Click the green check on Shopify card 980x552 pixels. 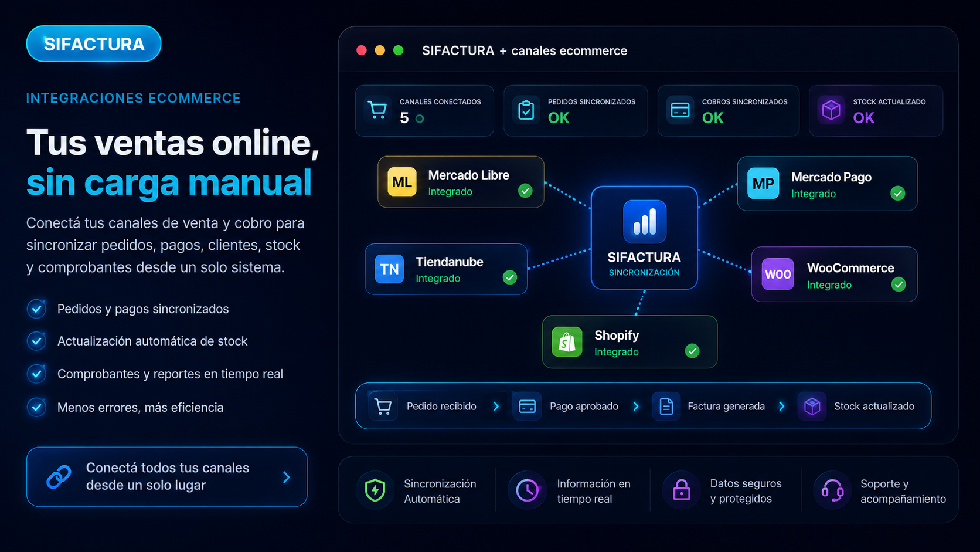(x=692, y=351)
